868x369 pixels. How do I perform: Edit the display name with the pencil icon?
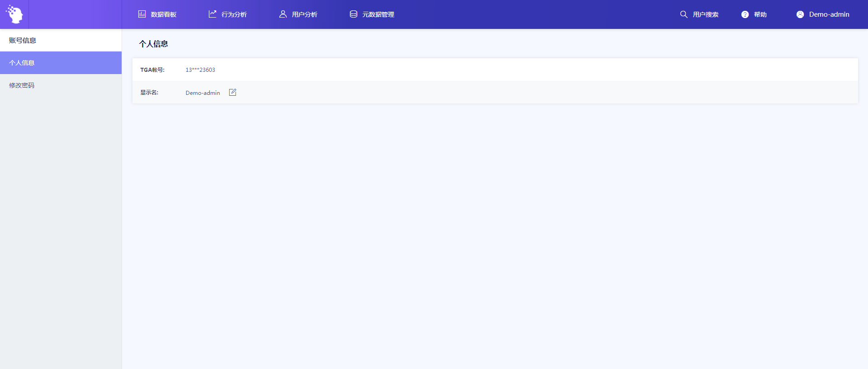[x=233, y=92]
